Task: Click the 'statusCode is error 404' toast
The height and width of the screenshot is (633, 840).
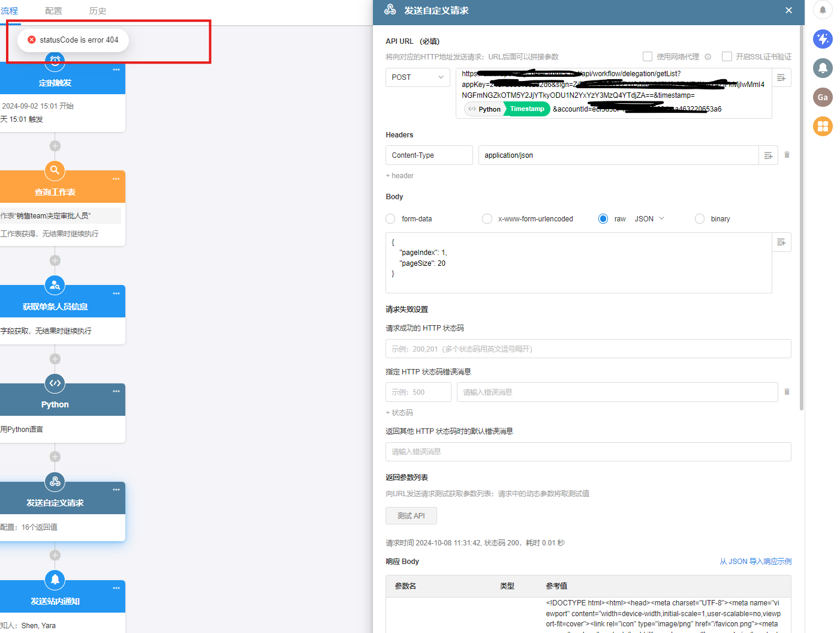Action: [x=73, y=40]
